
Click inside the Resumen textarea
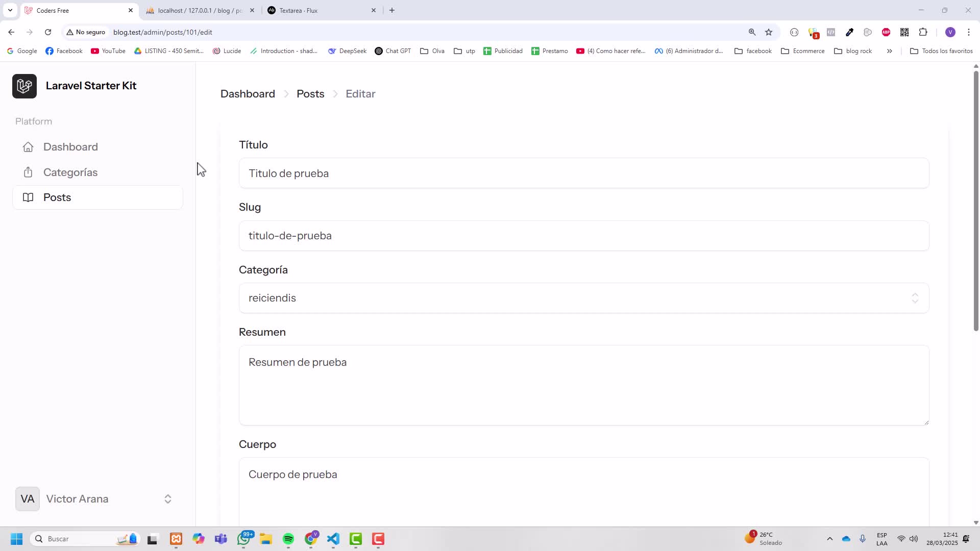583,385
